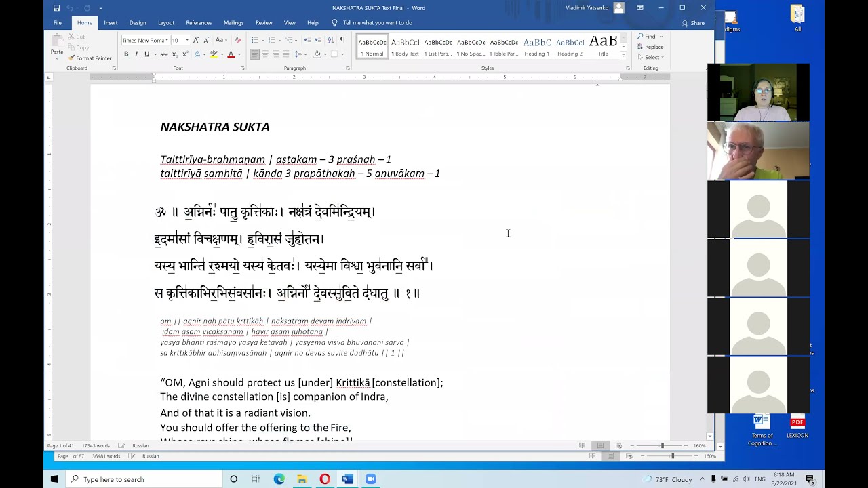This screenshot has width=868, height=488.
Task: Click the text highlight color swatch
Action: 214,54
